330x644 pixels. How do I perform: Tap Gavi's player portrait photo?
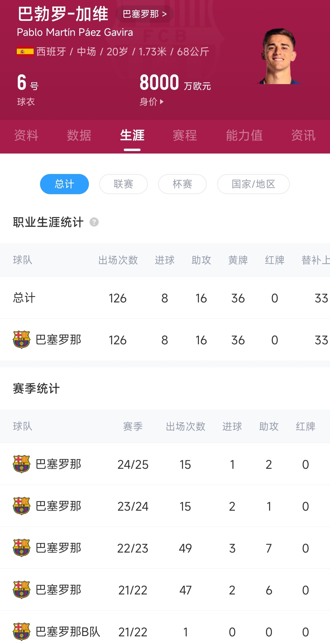pyautogui.click(x=279, y=57)
